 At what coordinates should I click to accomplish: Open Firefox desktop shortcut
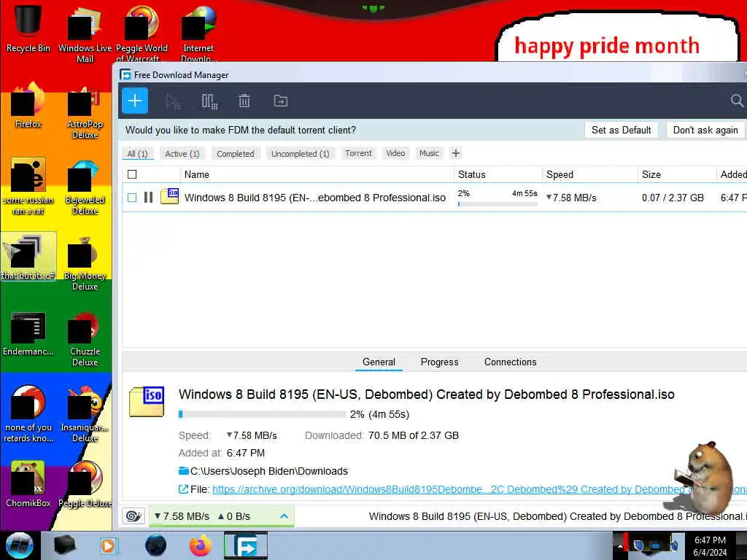point(28,106)
